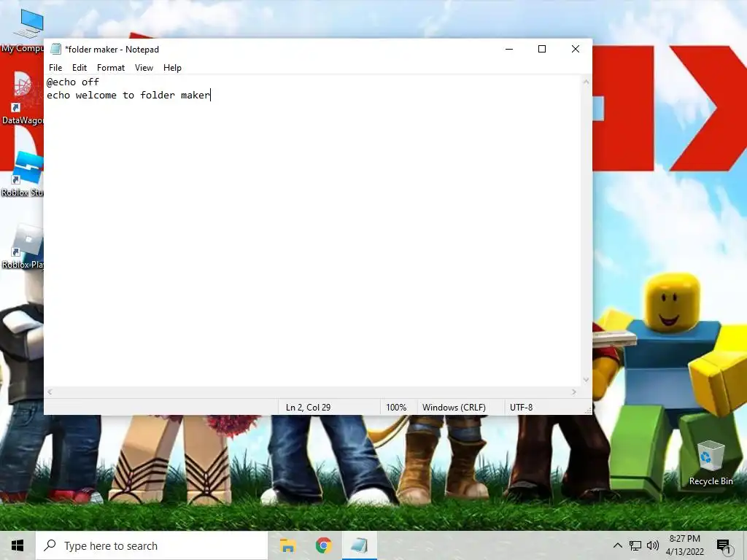Viewport: 747px width, 560px height.
Task: Minimize the Notepad window
Action: (x=509, y=49)
